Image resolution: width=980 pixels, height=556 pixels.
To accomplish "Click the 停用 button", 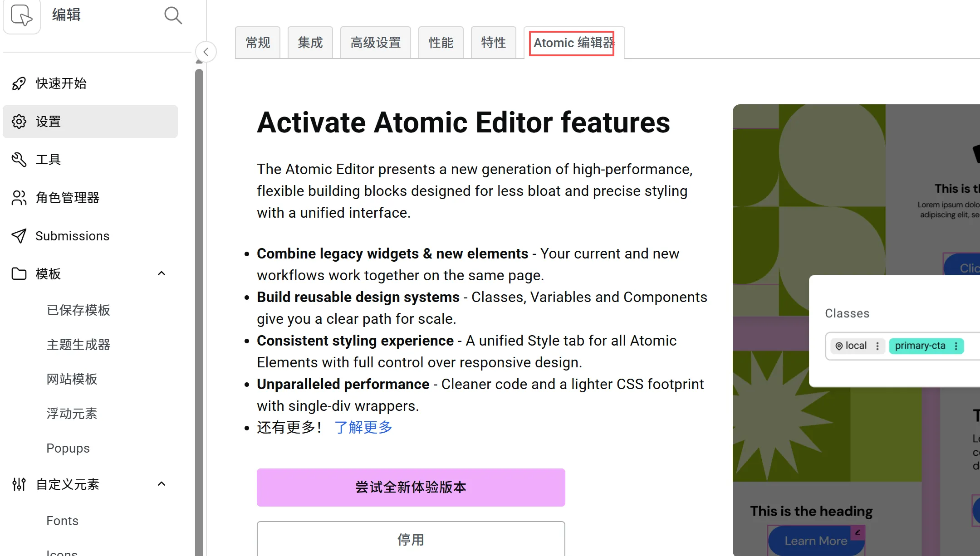I will pyautogui.click(x=410, y=540).
